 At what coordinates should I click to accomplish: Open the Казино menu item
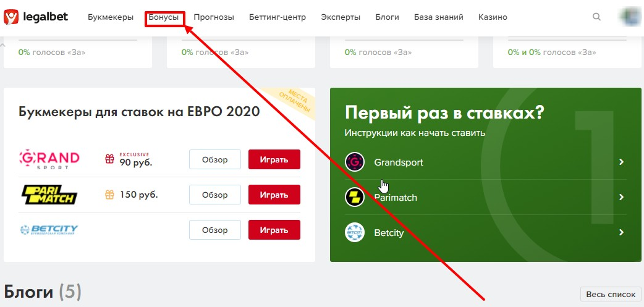[x=493, y=17]
